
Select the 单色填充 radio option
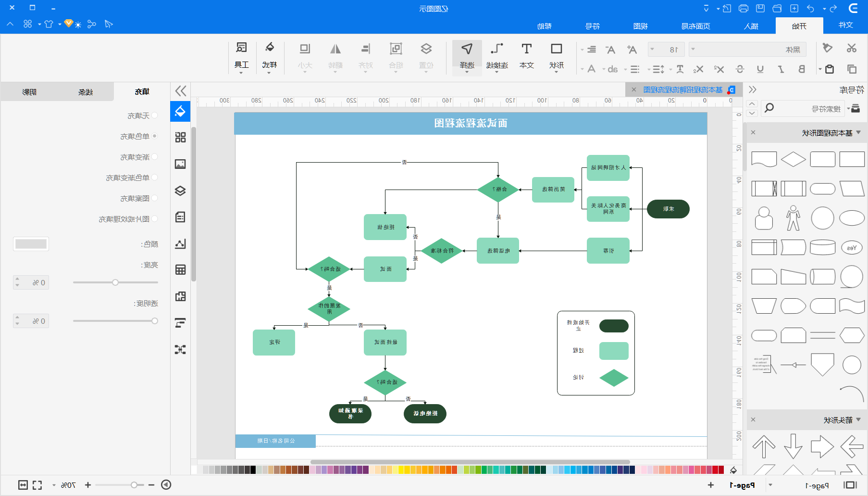tap(154, 136)
